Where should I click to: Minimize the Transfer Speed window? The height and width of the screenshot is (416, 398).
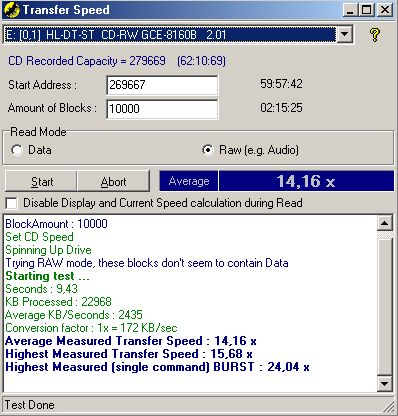pos(350,10)
